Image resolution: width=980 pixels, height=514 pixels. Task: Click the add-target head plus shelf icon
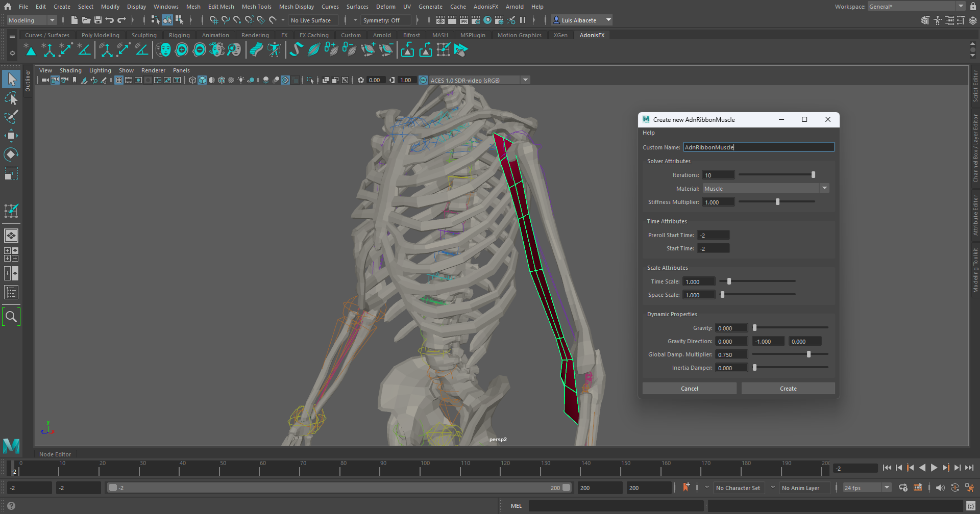[x=182, y=49]
